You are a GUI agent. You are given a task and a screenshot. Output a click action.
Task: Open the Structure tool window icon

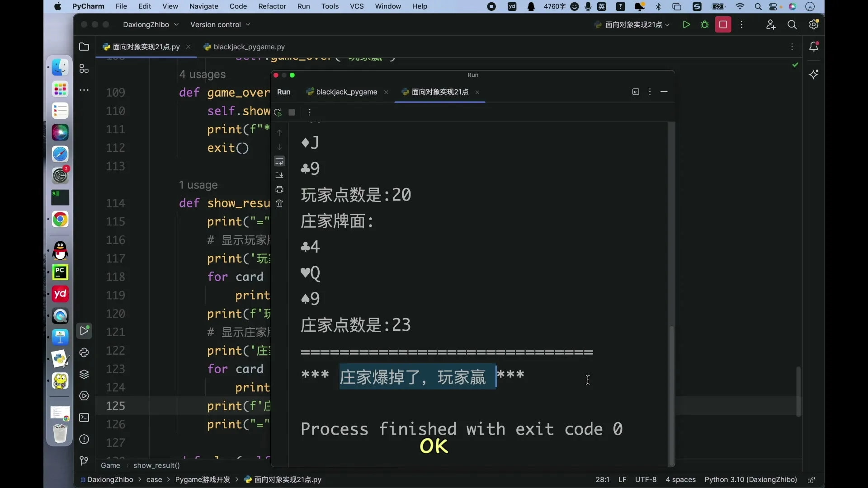point(84,69)
